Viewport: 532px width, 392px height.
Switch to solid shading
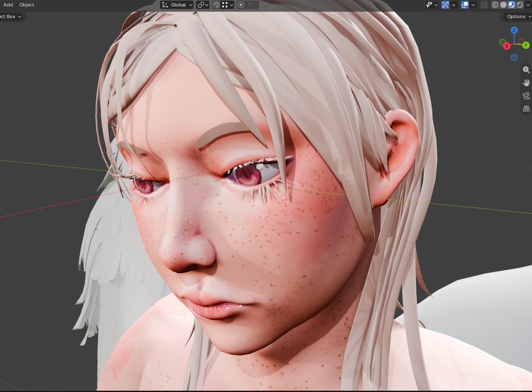coord(503,5)
